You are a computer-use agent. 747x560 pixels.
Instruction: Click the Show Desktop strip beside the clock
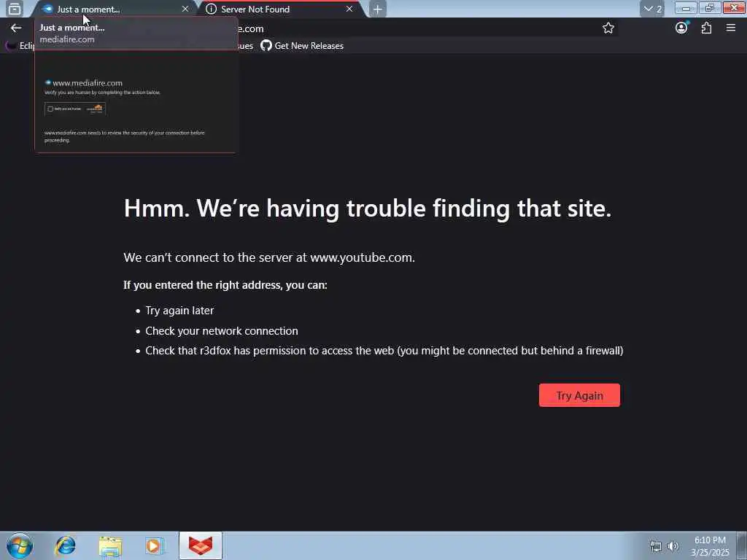pyautogui.click(x=742, y=545)
